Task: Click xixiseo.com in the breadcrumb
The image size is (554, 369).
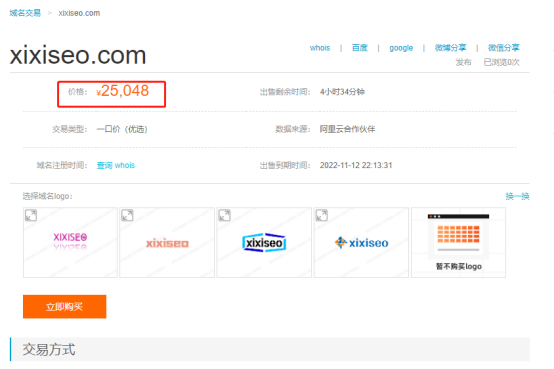Action: coord(79,13)
